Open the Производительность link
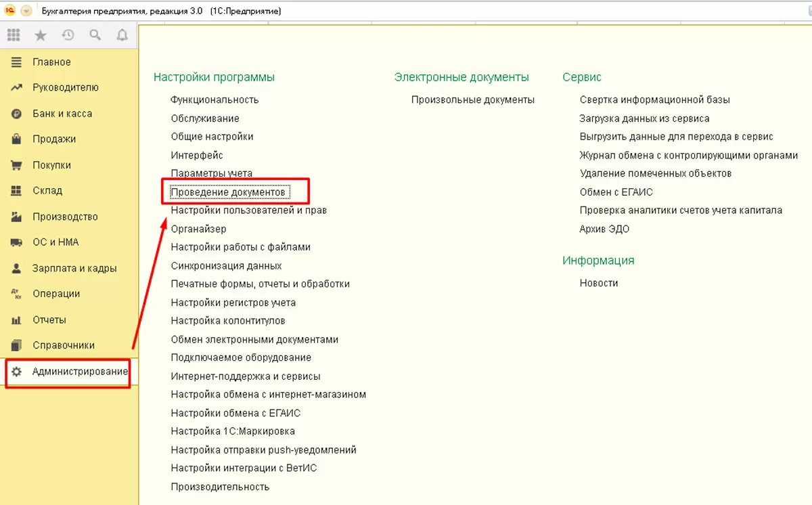The height and width of the screenshot is (505, 812). [220, 487]
